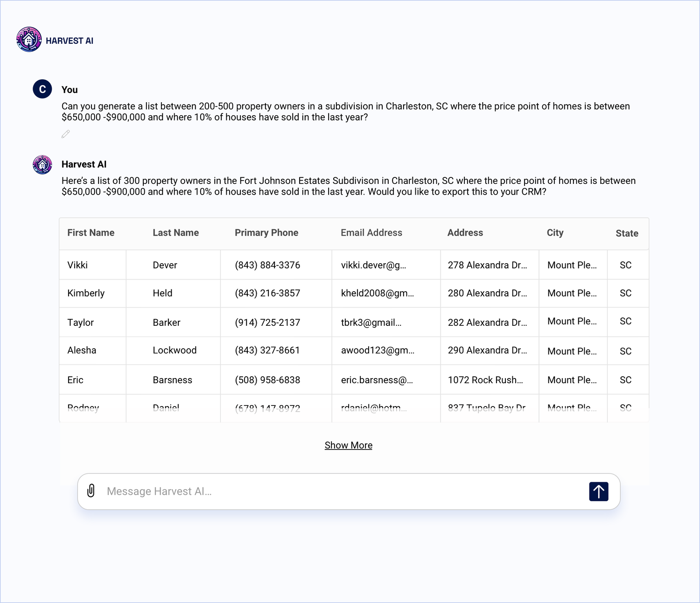Viewport: 700px width, 603px height.
Task: Click address 278 Alexandra Dr...
Action: point(488,265)
